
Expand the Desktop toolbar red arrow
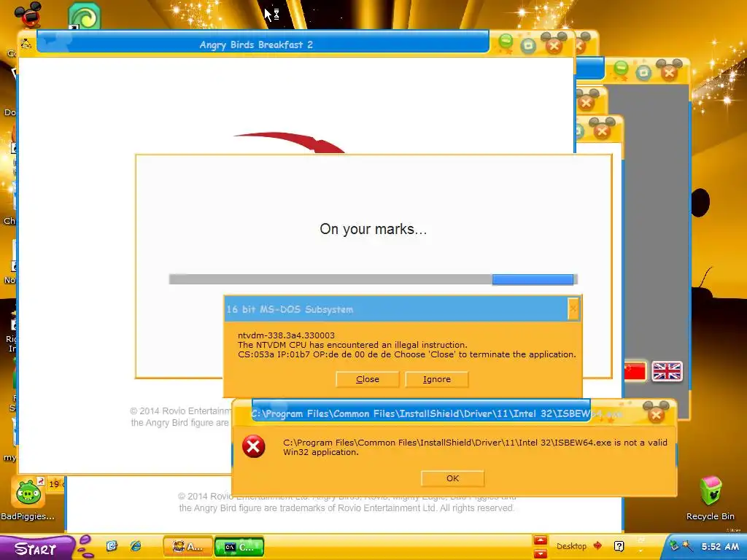pyautogui.click(x=597, y=545)
